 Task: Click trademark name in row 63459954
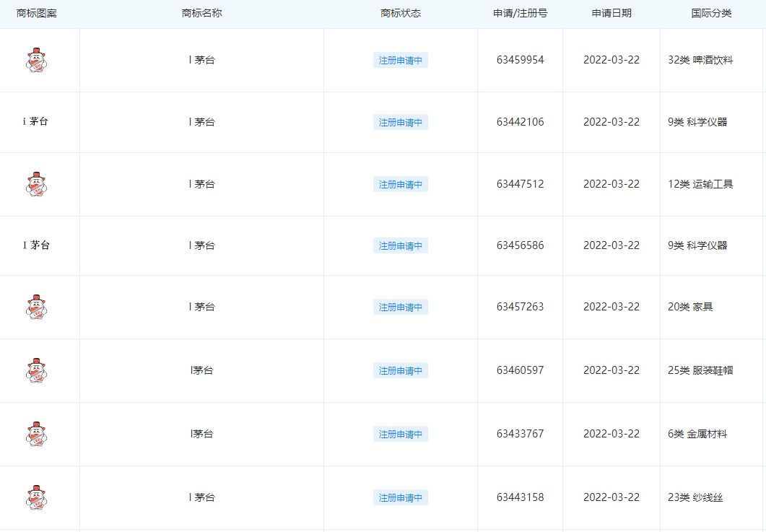point(201,60)
